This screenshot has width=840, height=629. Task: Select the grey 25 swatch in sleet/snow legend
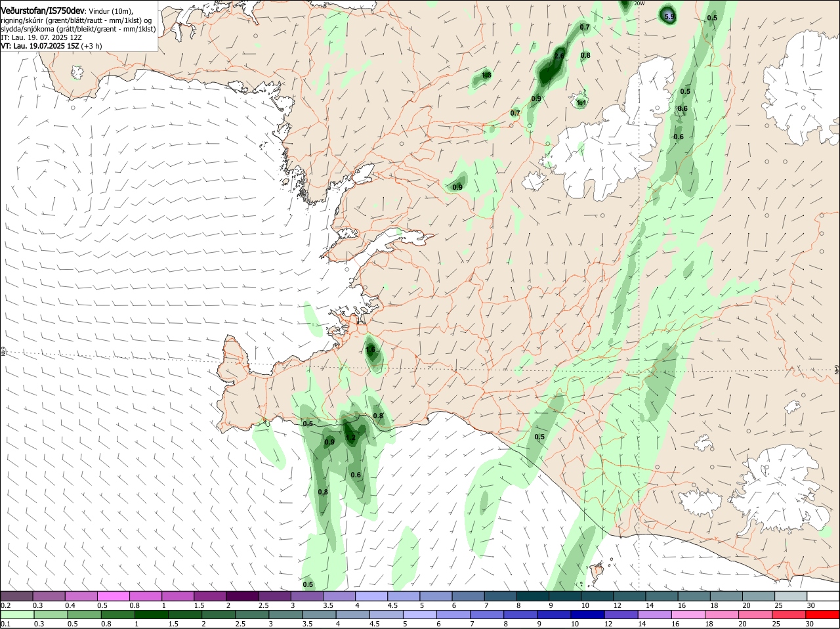pyautogui.click(x=791, y=596)
